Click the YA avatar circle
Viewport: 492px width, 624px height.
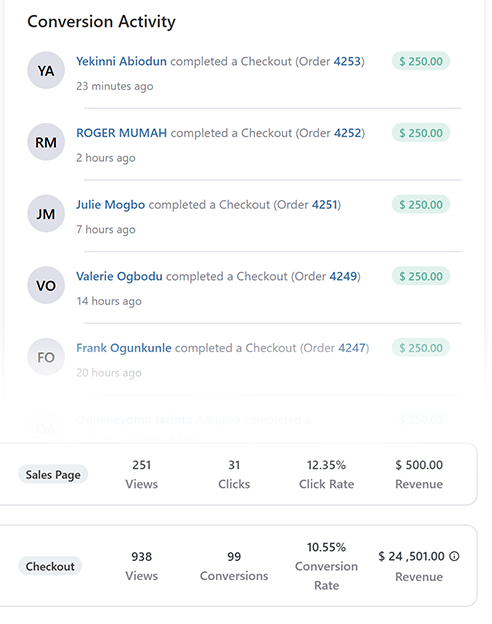(46, 70)
